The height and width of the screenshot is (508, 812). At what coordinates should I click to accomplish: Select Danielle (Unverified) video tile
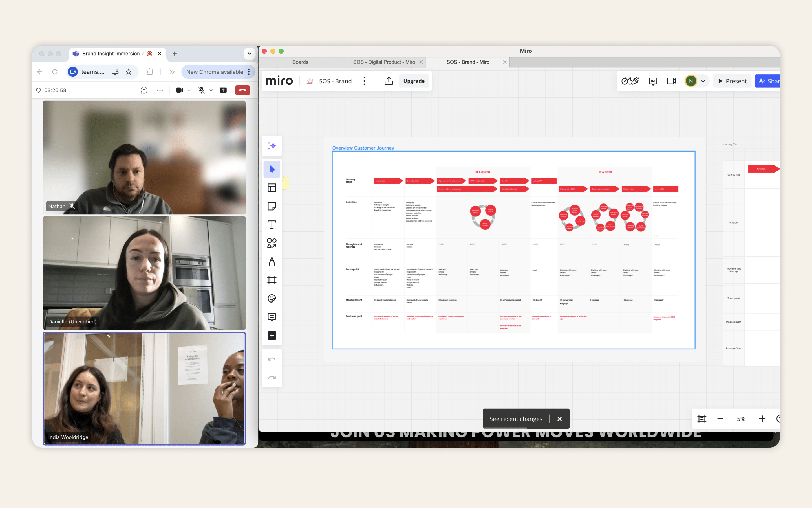144,273
